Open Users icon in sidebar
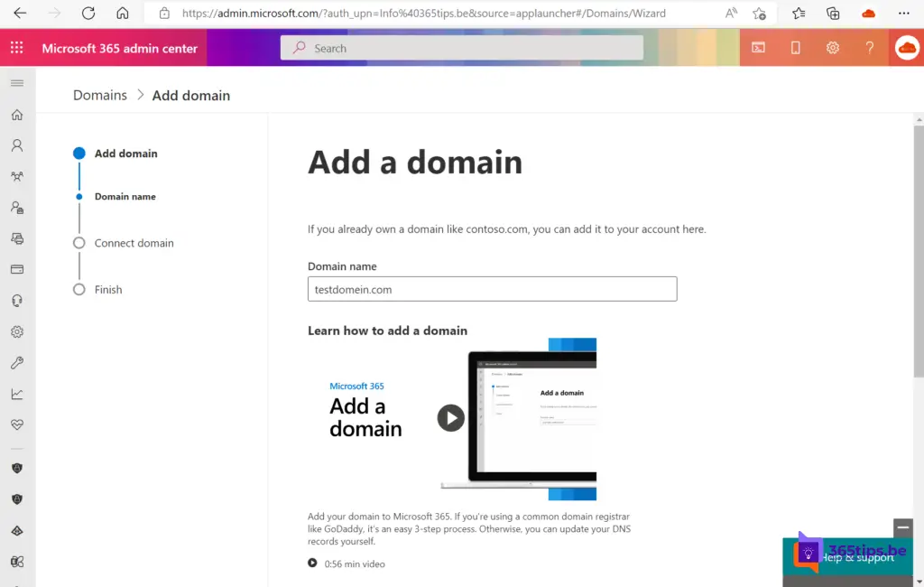 pyautogui.click(x=17, y=145)
